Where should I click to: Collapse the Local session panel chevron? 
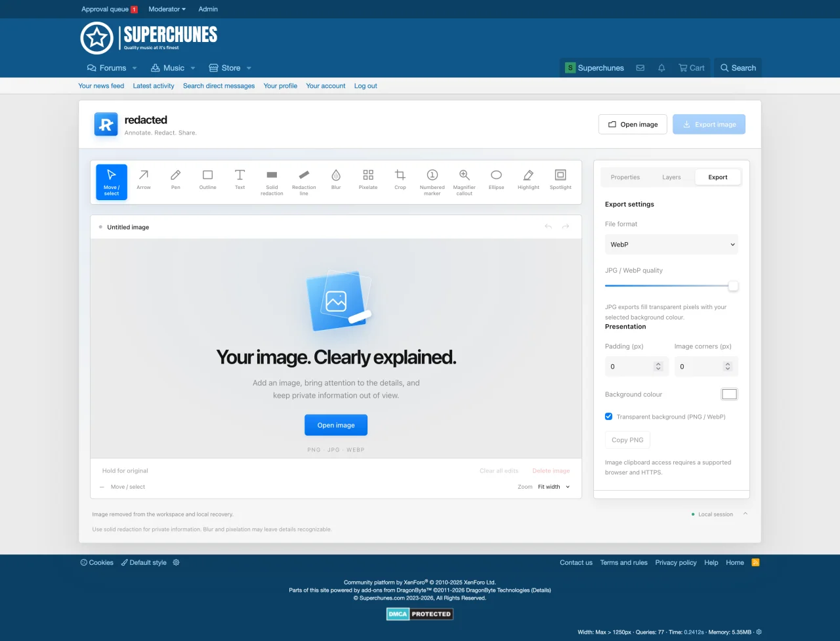745,514
